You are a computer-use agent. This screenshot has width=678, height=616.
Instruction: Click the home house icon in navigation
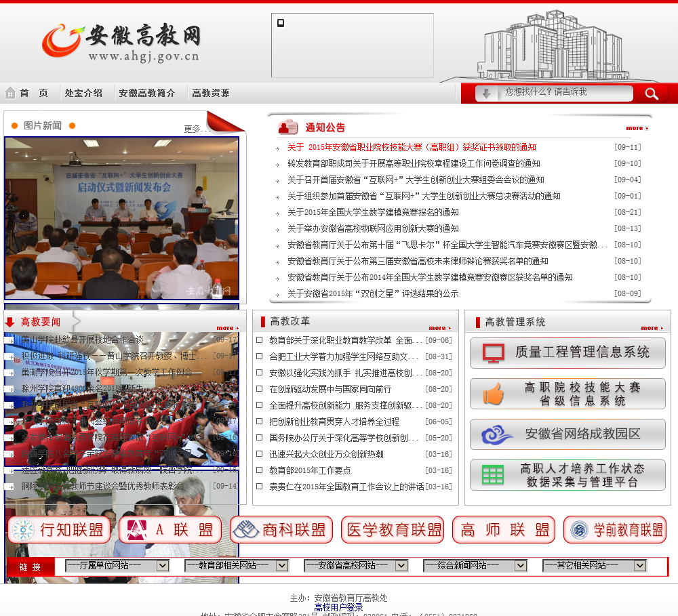pos(10,93)
